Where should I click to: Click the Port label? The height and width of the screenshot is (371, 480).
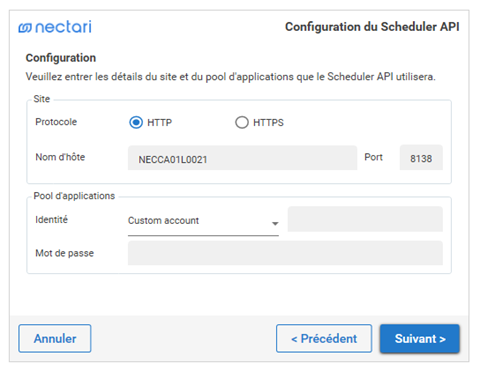point(373,157)
